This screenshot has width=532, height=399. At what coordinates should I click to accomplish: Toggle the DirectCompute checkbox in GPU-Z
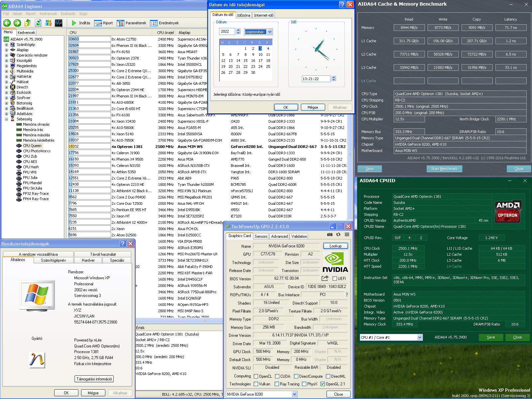pos(296,376)
